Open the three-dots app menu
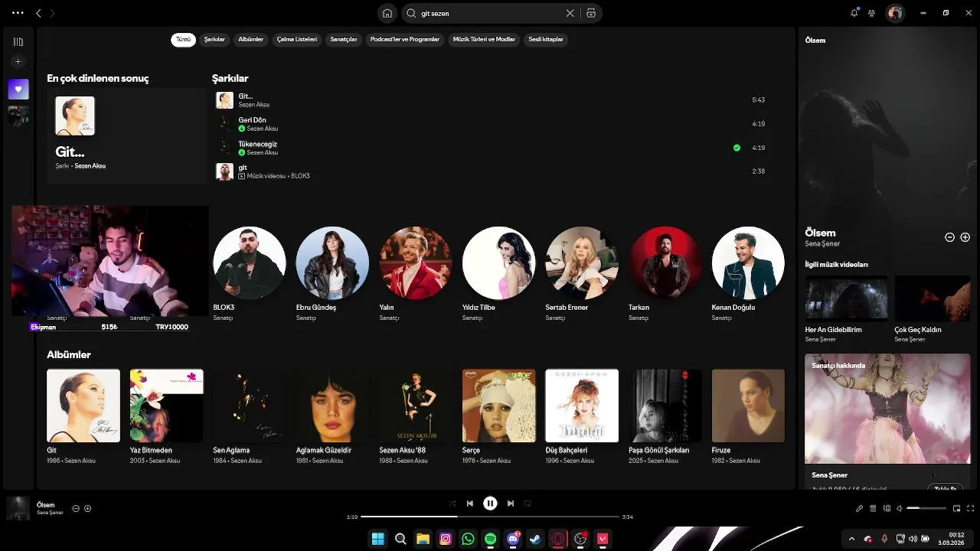Image resolution: width=980 pixels, height=551 pixels. pyautogui.click(x=18, y=13)
